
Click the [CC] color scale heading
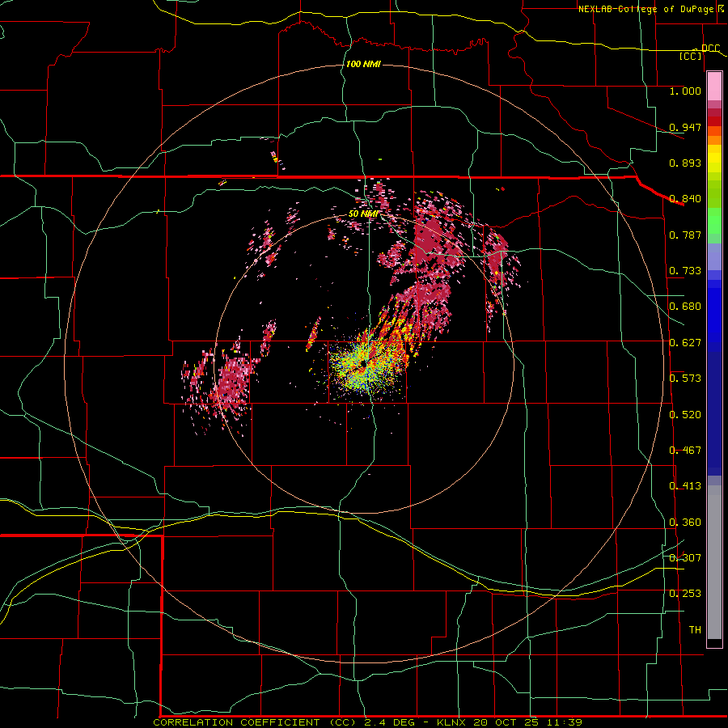(691, 56)
